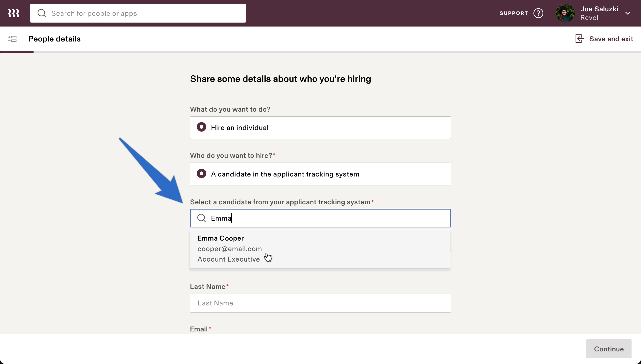Expand the account menu chevron beside Joe Saluzki
Image resolution: width=641 pixels, height=364 pixels.
(x=628, y=13)
